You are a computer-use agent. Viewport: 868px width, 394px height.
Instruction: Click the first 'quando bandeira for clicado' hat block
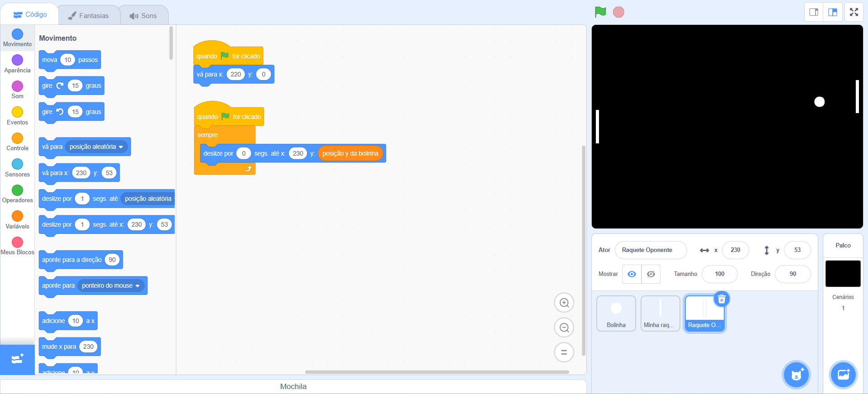point(228,56)
